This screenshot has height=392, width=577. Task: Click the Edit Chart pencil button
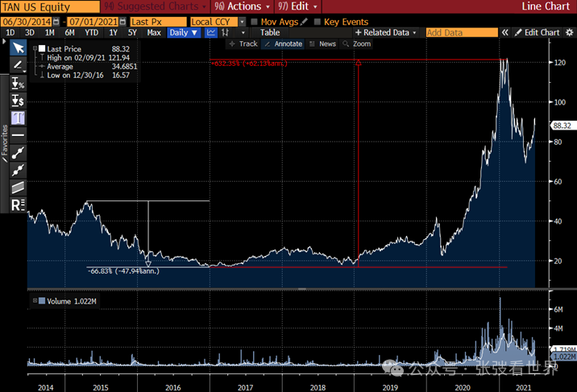[537, 32]
